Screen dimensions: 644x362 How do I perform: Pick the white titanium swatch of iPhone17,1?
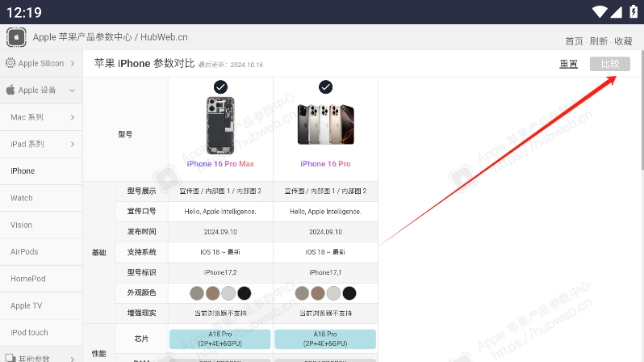tap(333, 293)
